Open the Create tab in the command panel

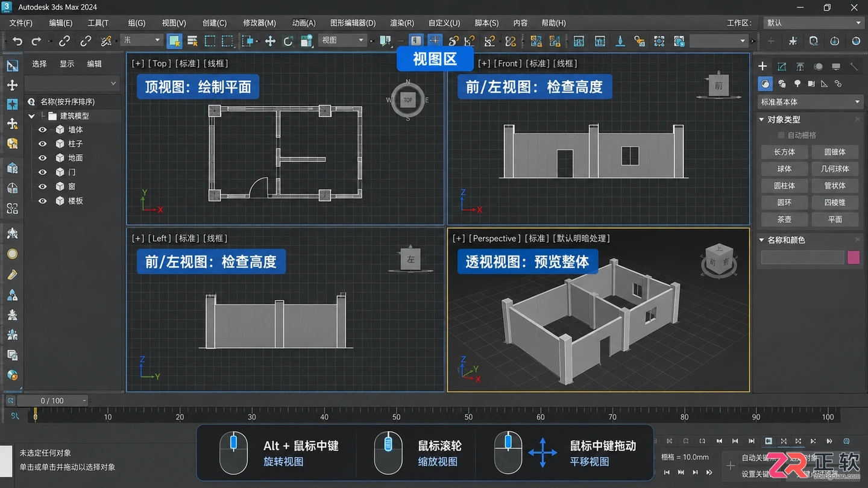click(x=763, y=66)
